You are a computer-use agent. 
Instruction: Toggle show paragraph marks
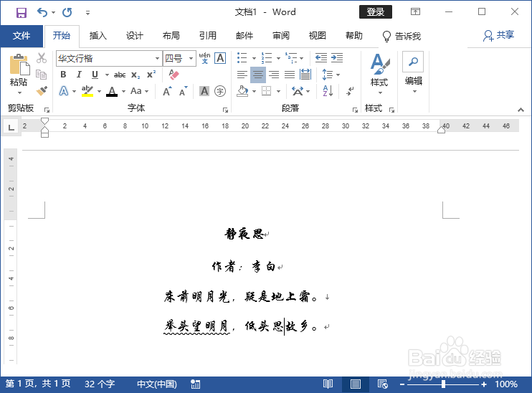click(350, 91)
